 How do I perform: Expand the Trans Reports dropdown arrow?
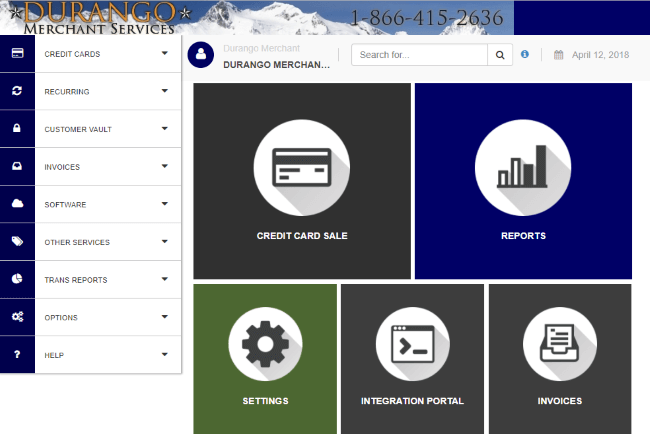[165, 279]
